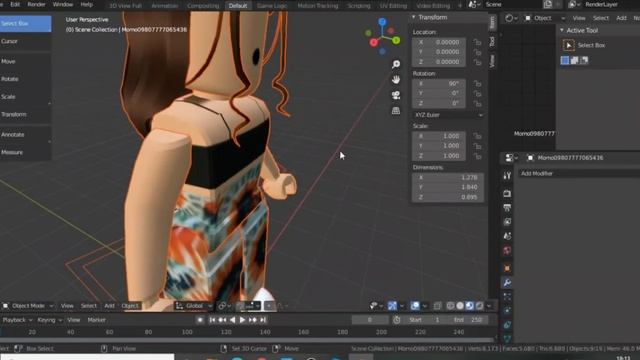Jump to the timeline end frame
The height and width of the screenshot is (360, 640).
[x=263, y=320]
